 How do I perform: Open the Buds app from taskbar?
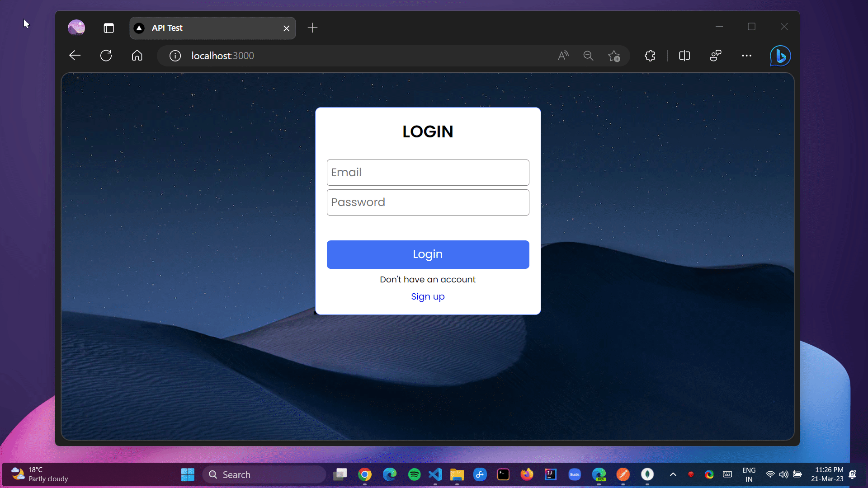tap(575, 474)
